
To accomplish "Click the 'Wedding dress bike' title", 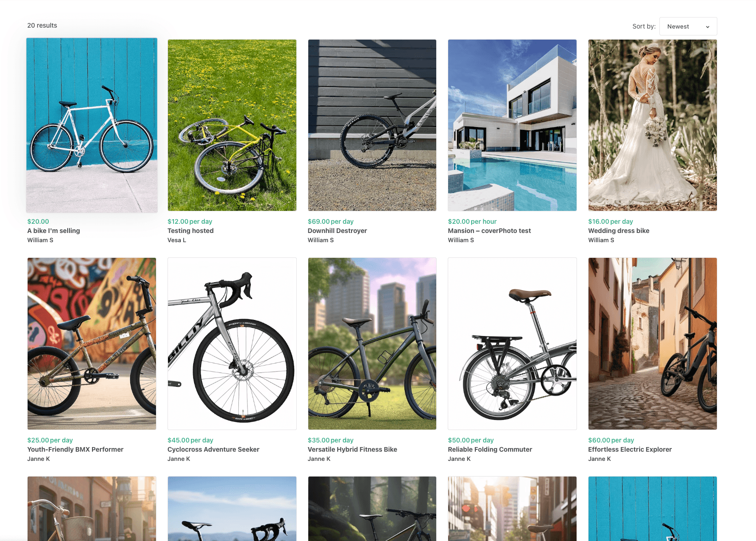I will pyautogui.click(x=618, y=231).
